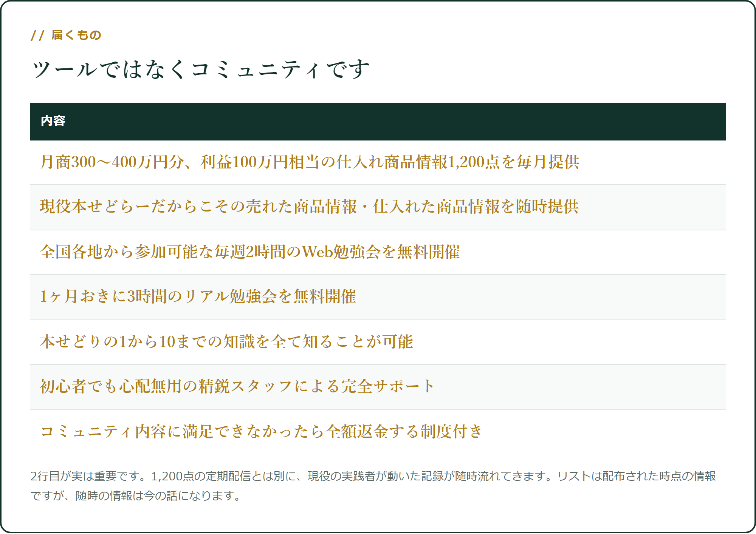Click the '// 届くもの' section label
This screenshot has width=756, height=534.
click(66, 35)
